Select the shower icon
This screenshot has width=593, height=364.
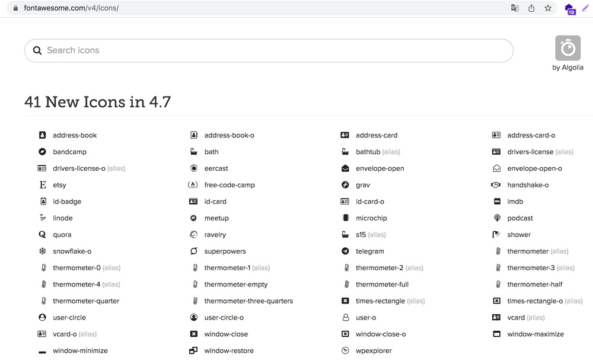496,235
